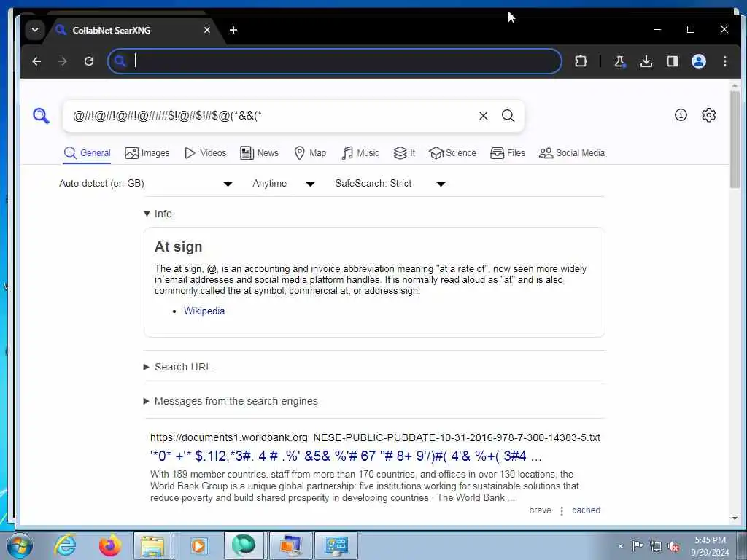Expand Search URL section
The image size is (747, 560).
pyautogui.click(x=178, y=367)
